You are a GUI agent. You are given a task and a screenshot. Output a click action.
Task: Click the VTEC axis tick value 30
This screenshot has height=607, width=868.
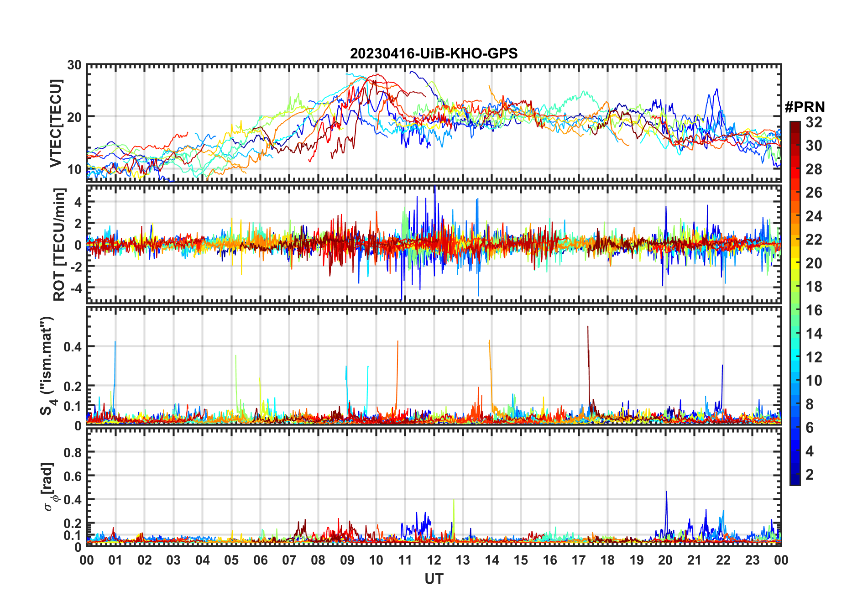pyautogui.click(x=74, y=65)
